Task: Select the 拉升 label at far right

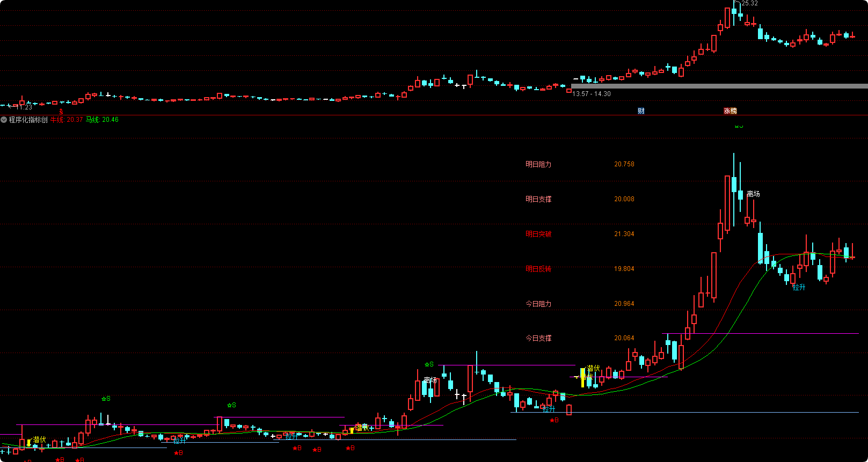Action: pos(799,287)
